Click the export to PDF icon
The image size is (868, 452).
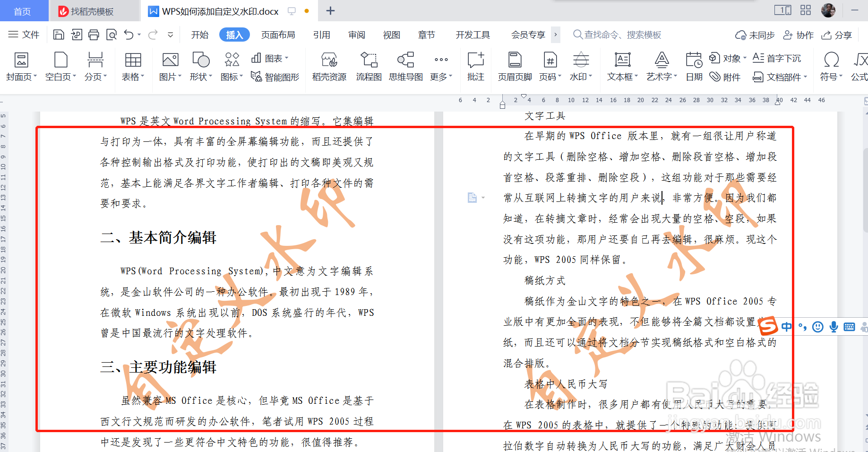pyautogui.click(x=77, y=35)
